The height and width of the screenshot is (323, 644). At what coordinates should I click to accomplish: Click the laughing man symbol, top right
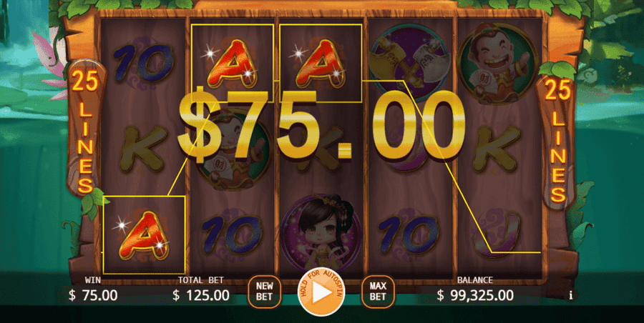497,63
